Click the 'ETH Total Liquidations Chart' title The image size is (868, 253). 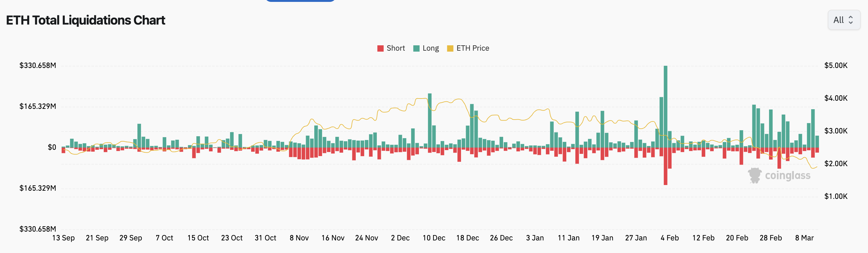[85, 20]
